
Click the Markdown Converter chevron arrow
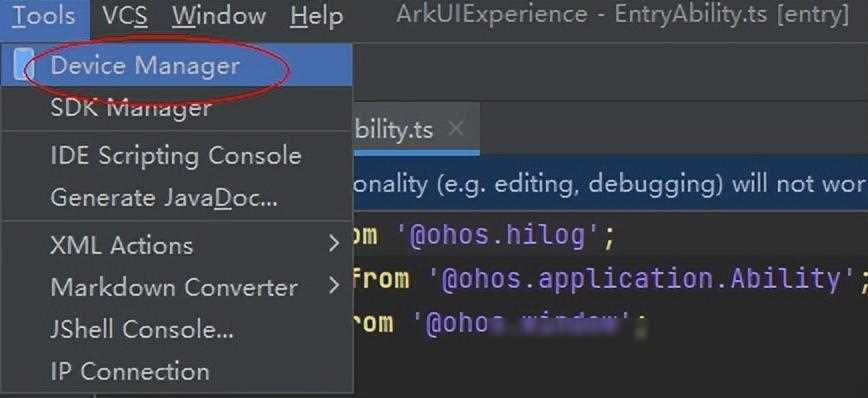(x=334, y=286)
